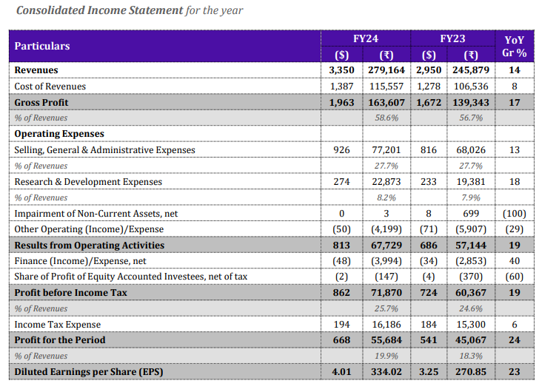Click Finance (Income)/Expense, net label

pyautogui.click(x=81, y=261)
